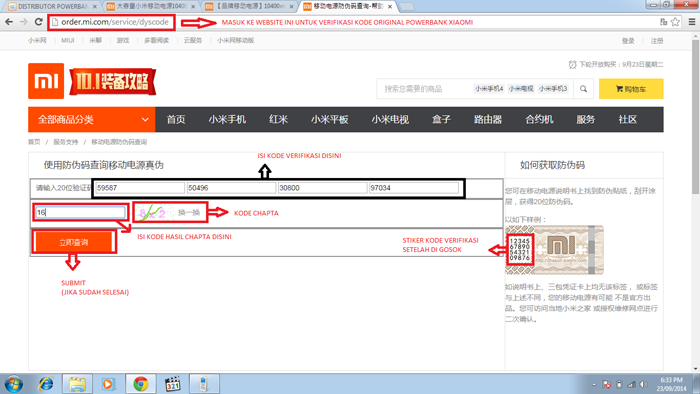The image size is (700, 394).
Task: Open the 社区 nav item
Action: [628, 120]
